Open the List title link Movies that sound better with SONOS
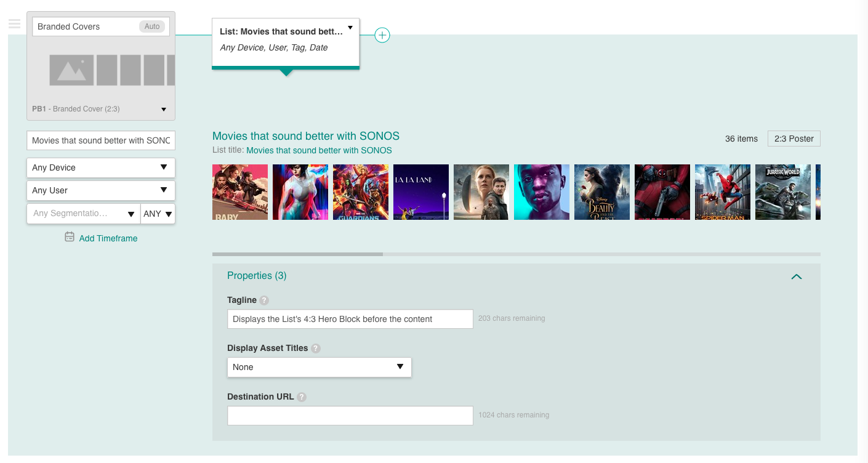The image size is (868, 463). coord(319,150)
